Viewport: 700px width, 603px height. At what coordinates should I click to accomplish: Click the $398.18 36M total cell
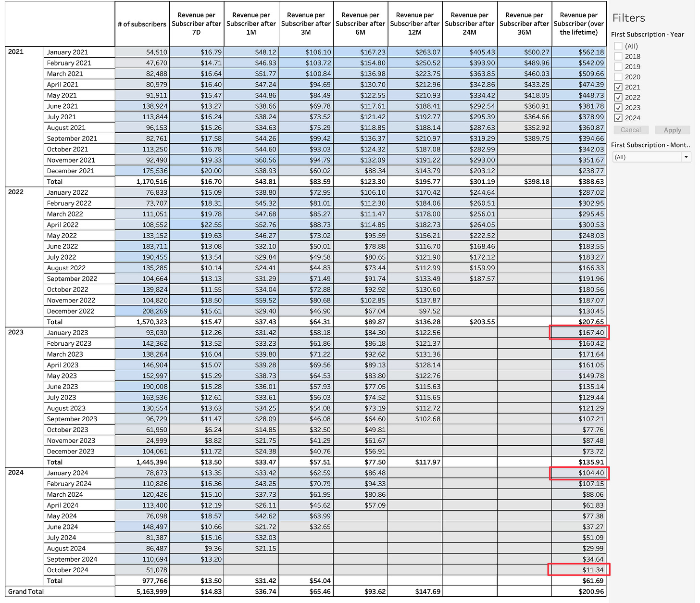525,182
